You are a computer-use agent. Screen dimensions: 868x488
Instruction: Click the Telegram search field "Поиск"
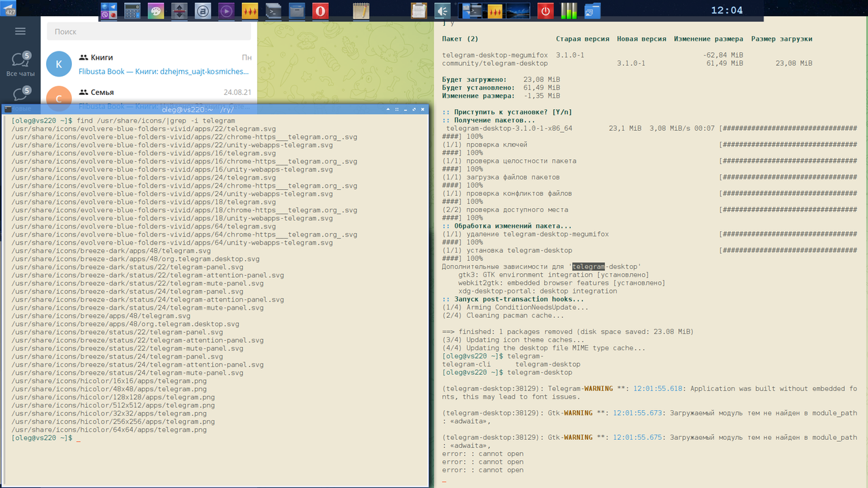pos(149,31)
